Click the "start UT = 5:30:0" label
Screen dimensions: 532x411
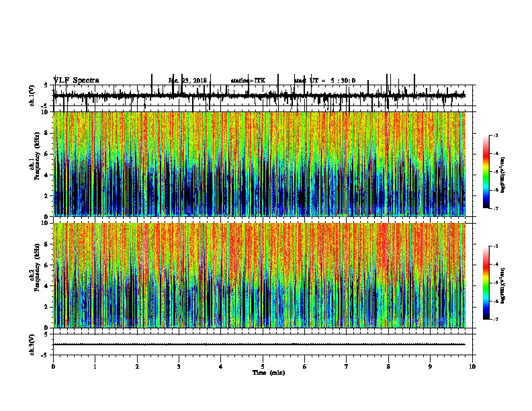(324, 81)
